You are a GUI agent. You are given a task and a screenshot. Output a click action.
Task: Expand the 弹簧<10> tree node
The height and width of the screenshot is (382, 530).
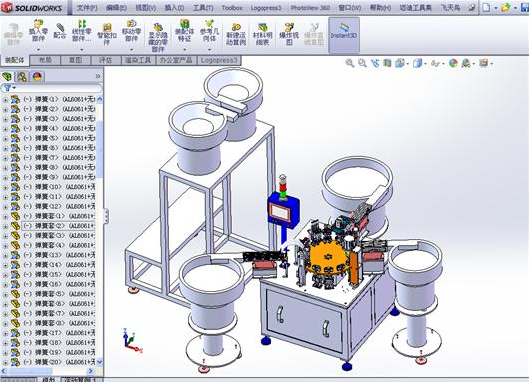[x=5, y=187]
